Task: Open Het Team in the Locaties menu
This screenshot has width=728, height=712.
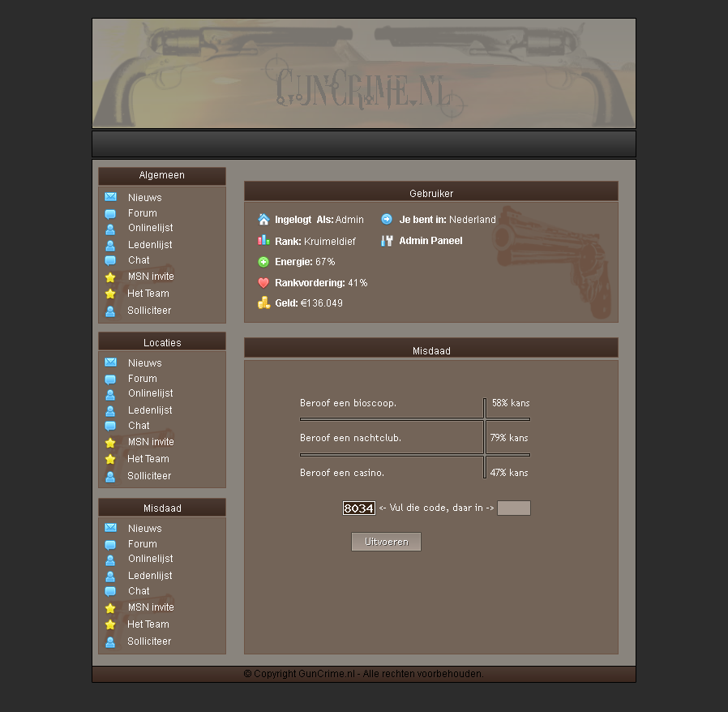Action: tap(148, 459)
